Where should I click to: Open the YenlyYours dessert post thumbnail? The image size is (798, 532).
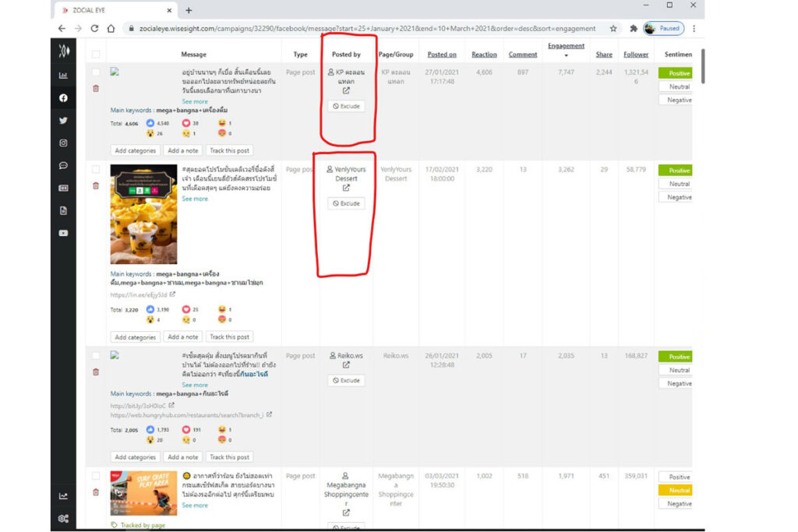143,214
